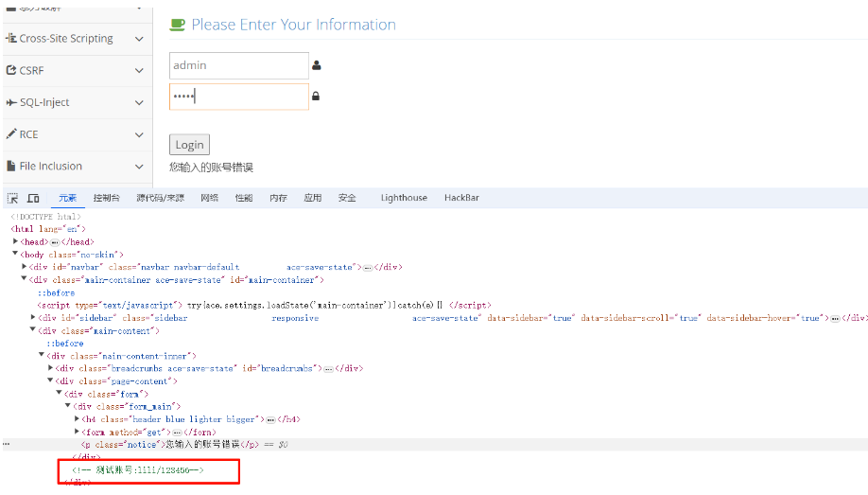The width and height of the screenshot is (868, 495).
Task: Collapse the form_main div triangle
Action: [x=68, y=406]
